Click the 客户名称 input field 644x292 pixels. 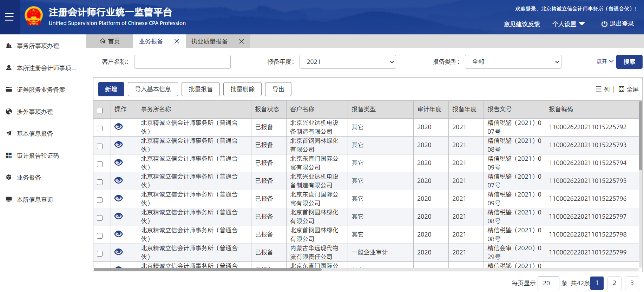[x=182, y=62]
